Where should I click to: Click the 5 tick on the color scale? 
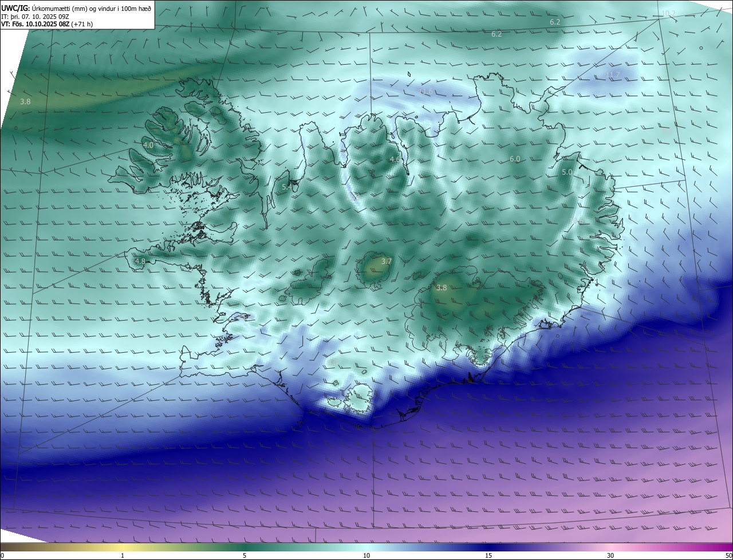coord(245,555)
